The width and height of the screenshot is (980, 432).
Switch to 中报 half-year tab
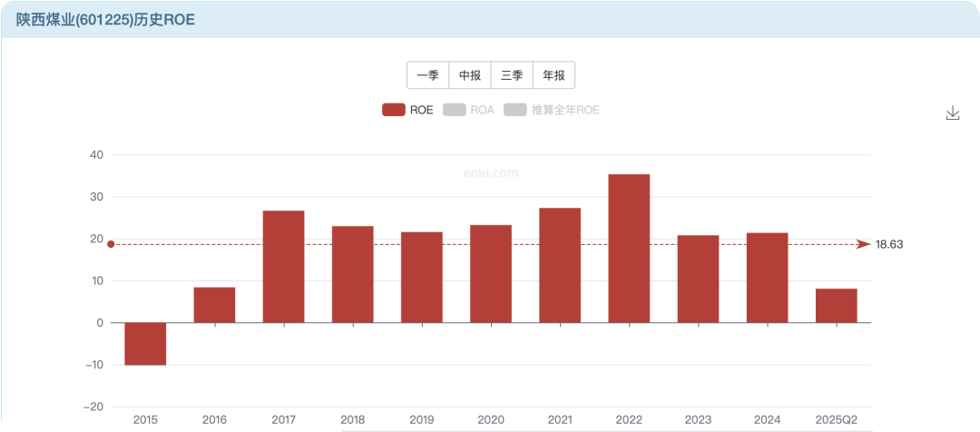[x=470, y=75]
